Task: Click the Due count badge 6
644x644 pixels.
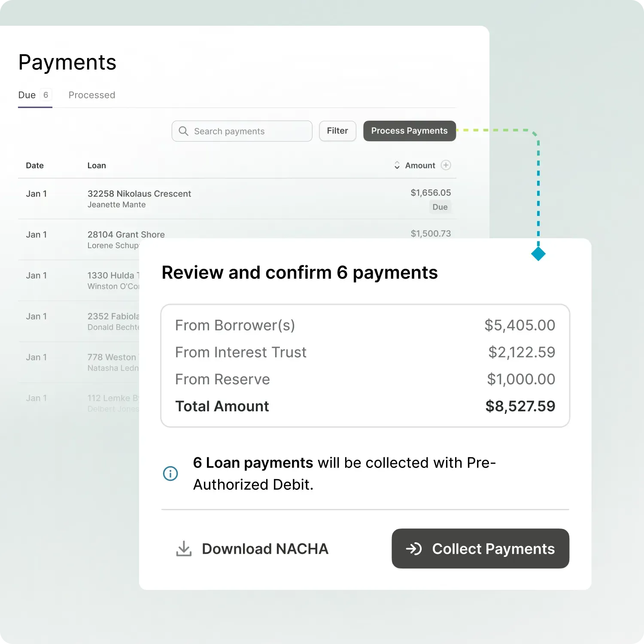Action: (46, 95)
